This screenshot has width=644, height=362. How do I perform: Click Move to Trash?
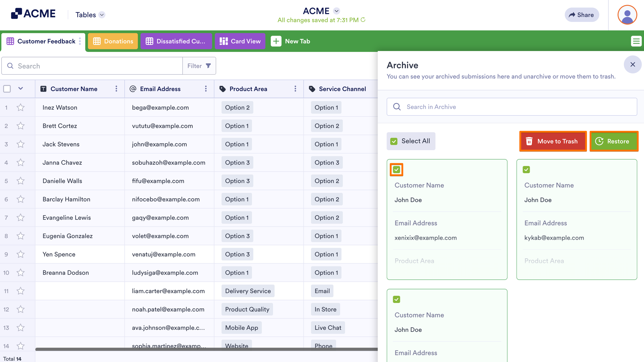click(553, 141)
